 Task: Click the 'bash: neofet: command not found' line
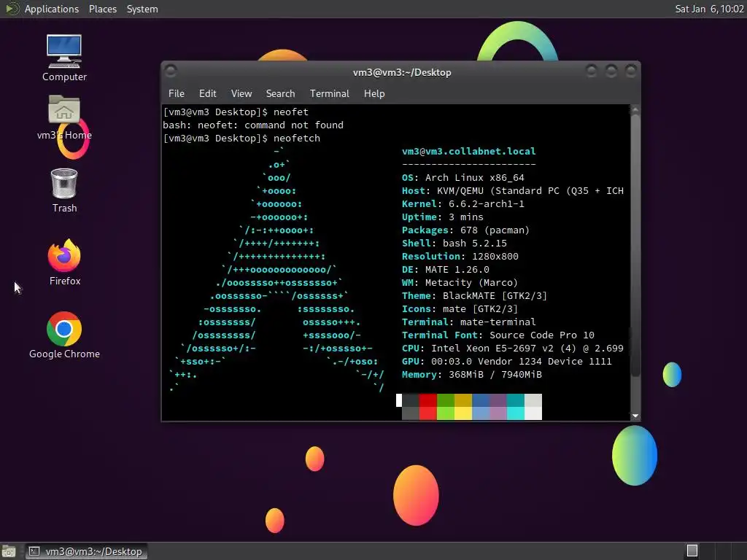click(253, 125)
